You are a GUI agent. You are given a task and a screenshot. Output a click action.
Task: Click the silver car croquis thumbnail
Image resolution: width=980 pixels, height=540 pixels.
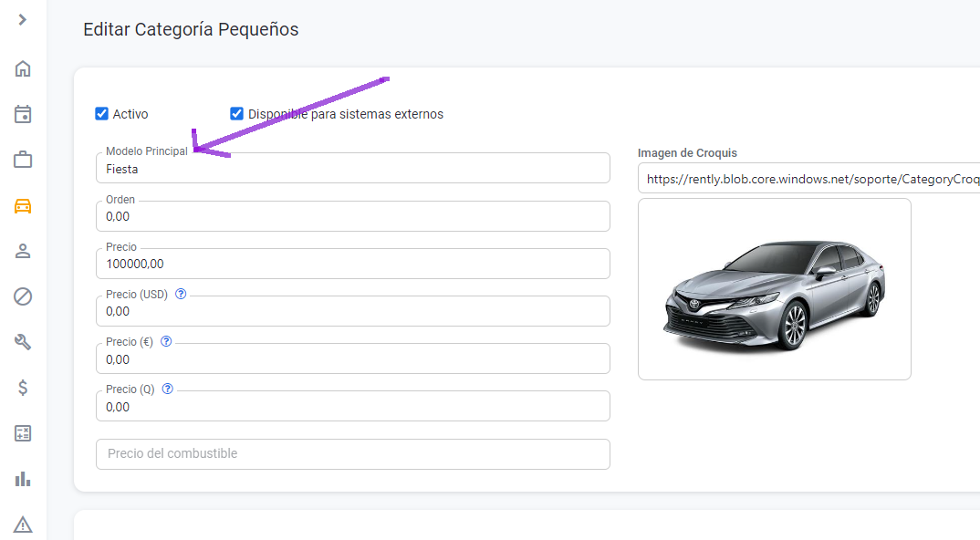point(774,289)
